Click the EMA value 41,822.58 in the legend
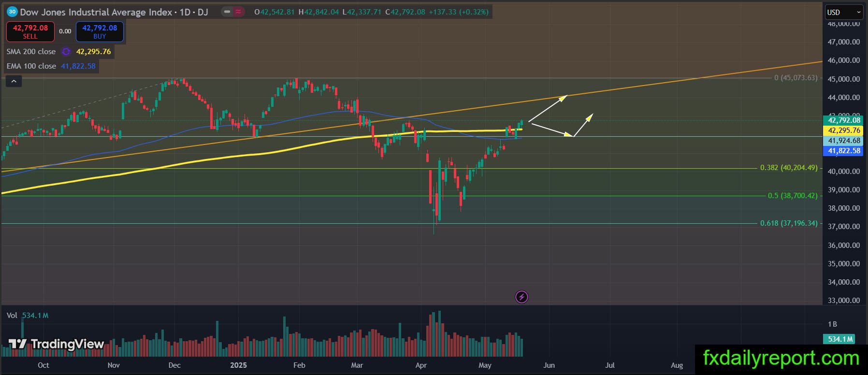This screenshot has height=375, width=868. tap(78, 66)
